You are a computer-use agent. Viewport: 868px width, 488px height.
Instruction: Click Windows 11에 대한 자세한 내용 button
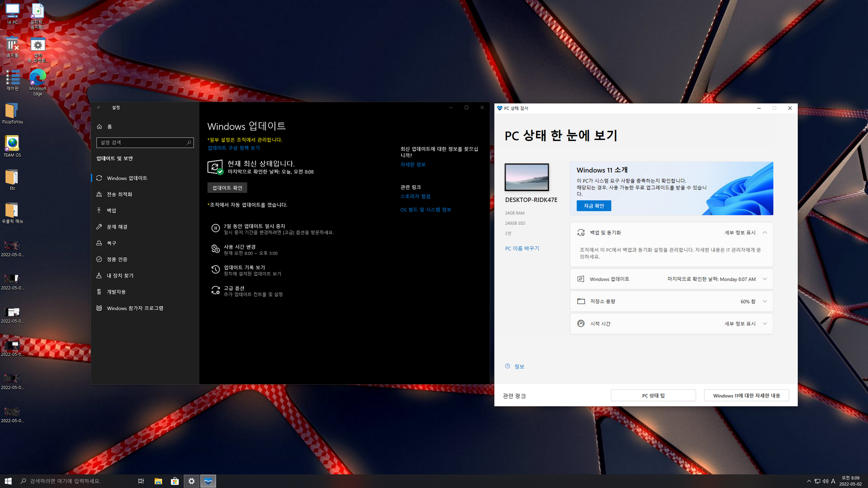[746, 396]
